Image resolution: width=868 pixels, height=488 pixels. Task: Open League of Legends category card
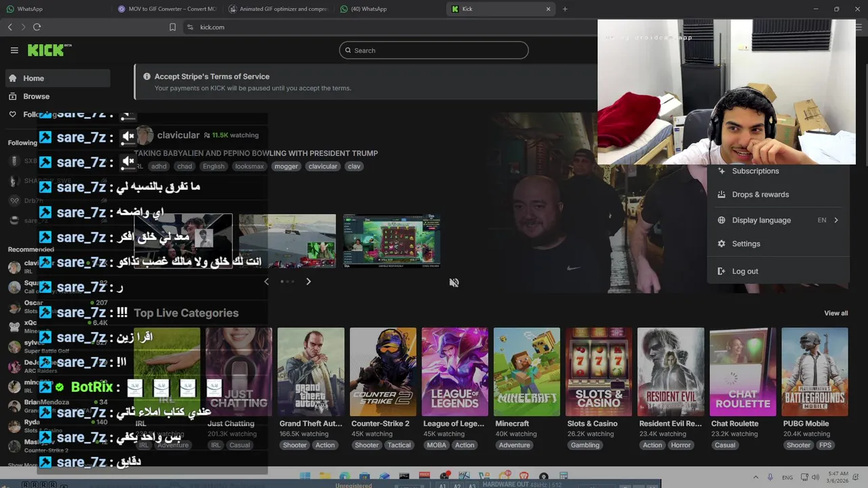454,372
